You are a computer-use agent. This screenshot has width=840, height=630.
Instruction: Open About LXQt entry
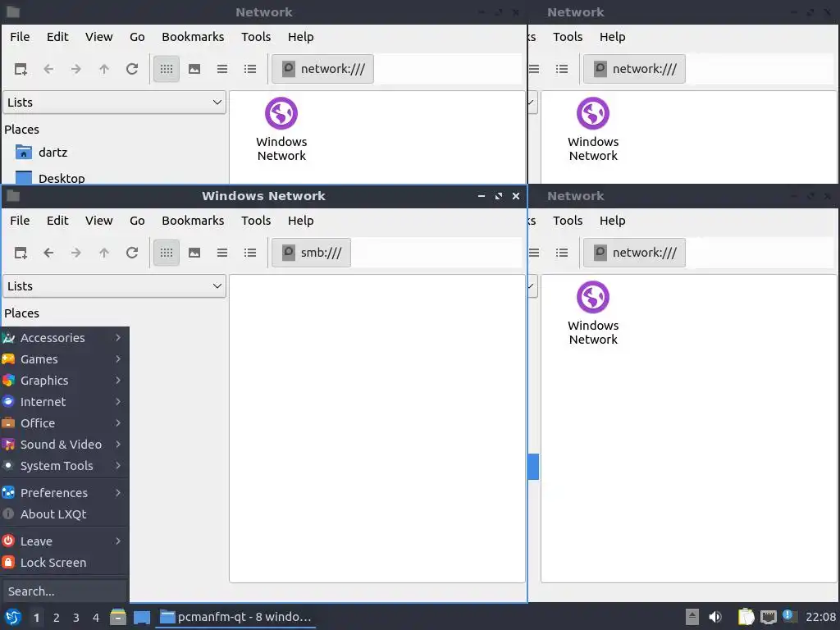click(x=64, y=514)
